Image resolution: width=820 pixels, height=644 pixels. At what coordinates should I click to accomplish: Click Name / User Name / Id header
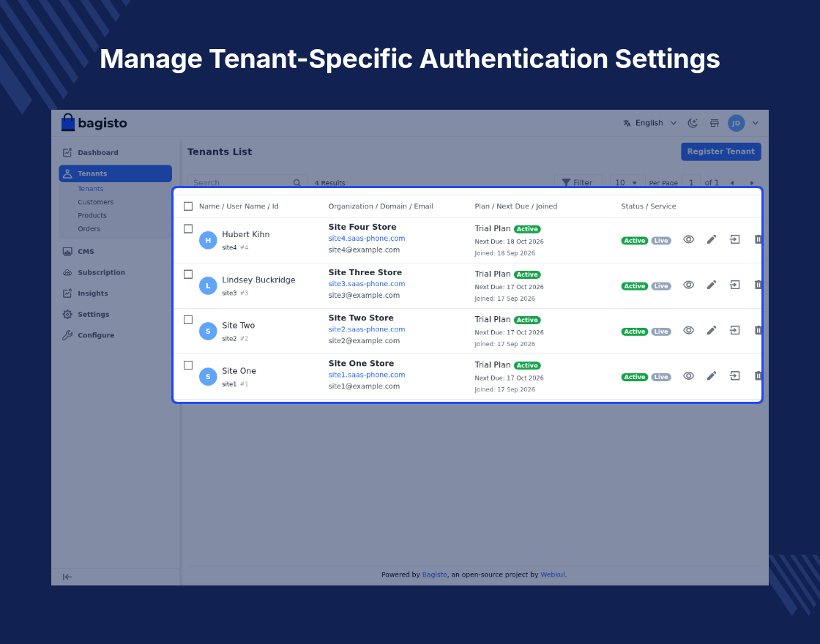(x=239, y=206)
